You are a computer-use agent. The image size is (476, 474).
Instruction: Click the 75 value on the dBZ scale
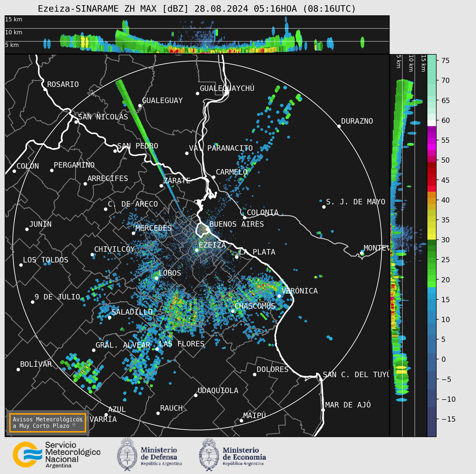(445, 60)
